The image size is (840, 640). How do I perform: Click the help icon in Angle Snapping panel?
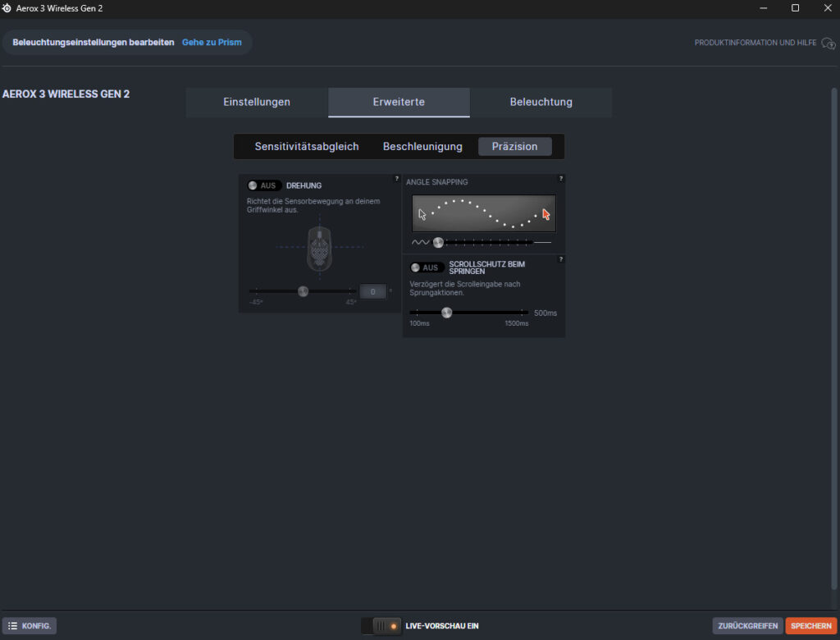[561, 178]
